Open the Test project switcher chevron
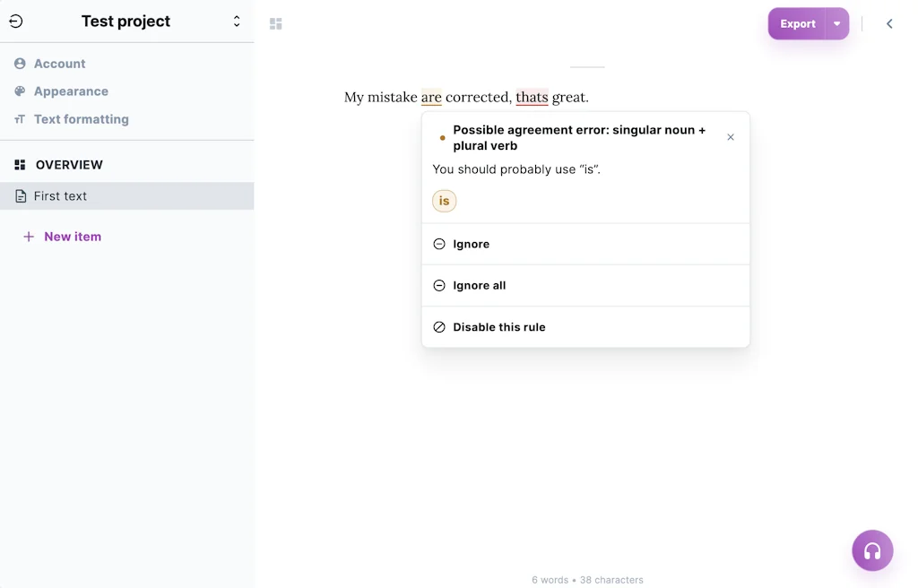918x588 pixels. tap(236, 21)
